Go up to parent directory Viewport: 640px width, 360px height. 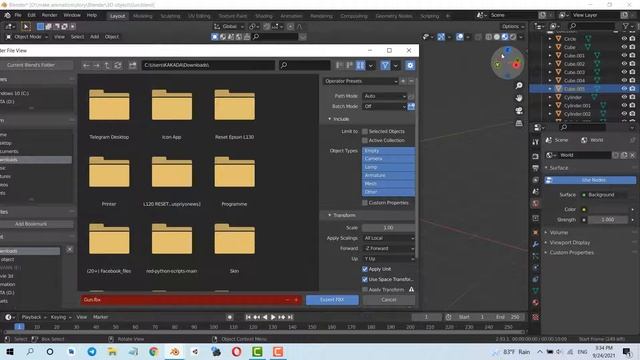(107, 65)
